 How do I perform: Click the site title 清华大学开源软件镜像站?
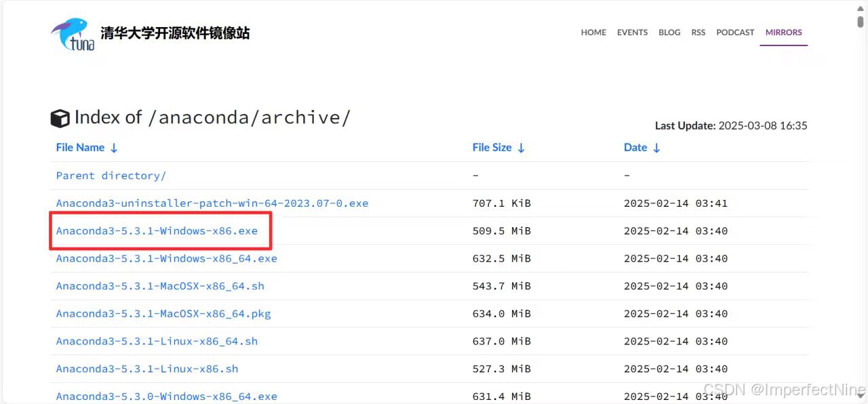(x=175, y=33)
